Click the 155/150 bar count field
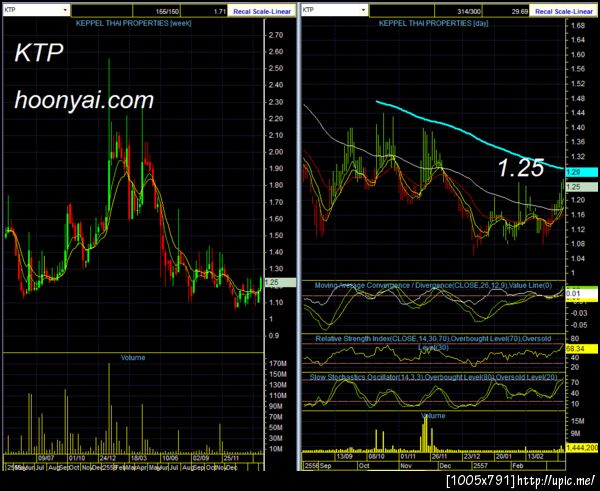 click(157, 11)
